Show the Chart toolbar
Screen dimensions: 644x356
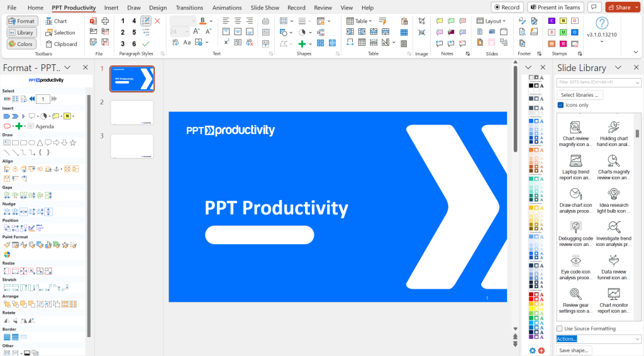(x=56, y=21)
